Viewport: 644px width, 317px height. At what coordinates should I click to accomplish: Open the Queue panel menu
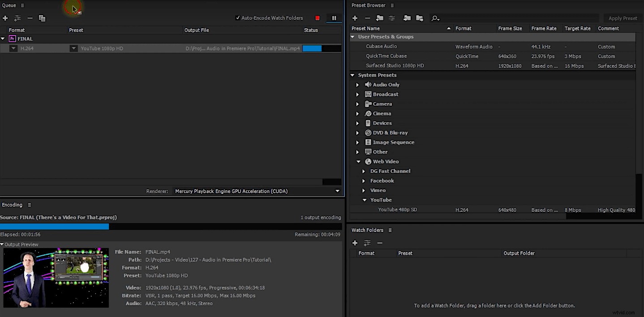click(x=21, y=5)
